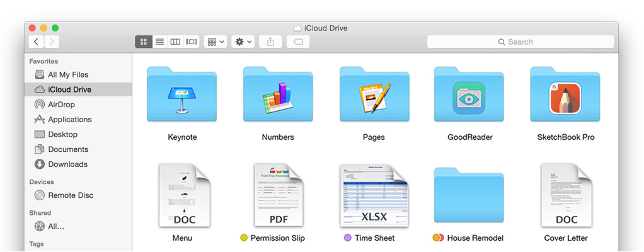
Task: Select the Keynote folder icon
Action: pos(182,94)
